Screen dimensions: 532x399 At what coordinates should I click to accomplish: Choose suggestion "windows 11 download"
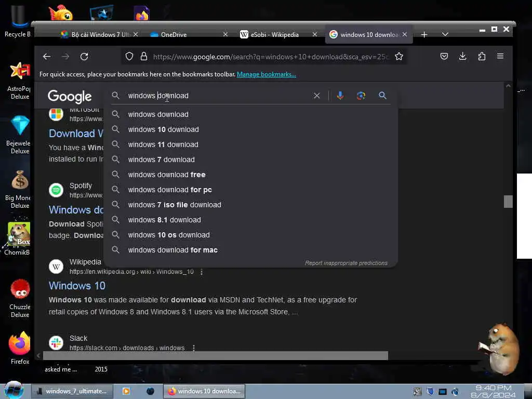[x=251, y=144]
